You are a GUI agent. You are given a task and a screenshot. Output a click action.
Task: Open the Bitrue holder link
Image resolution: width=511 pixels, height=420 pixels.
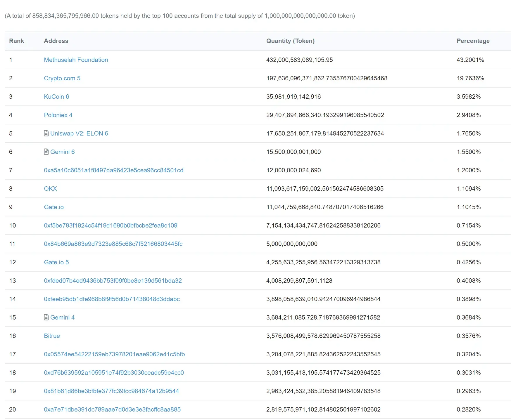tap(52, 336)
